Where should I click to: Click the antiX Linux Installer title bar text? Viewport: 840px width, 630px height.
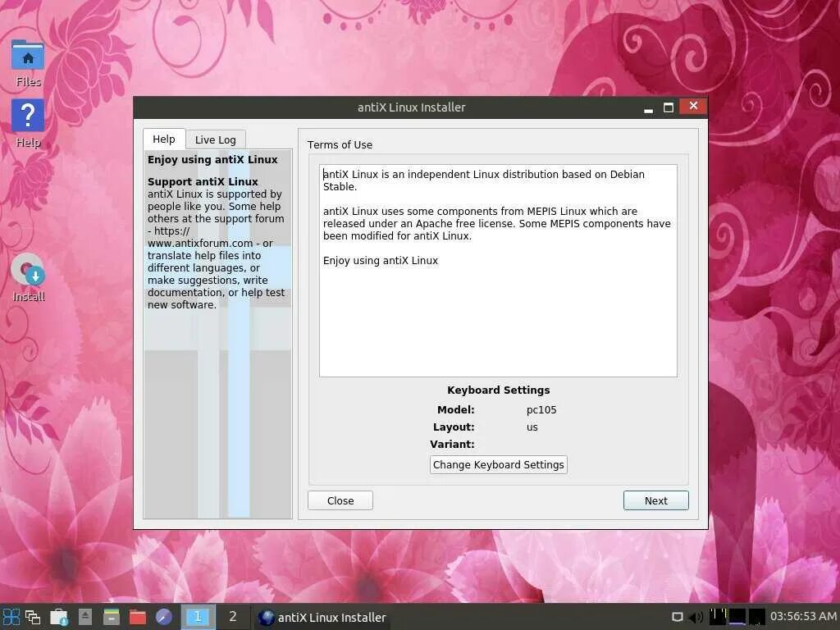[x=412, y=107]
